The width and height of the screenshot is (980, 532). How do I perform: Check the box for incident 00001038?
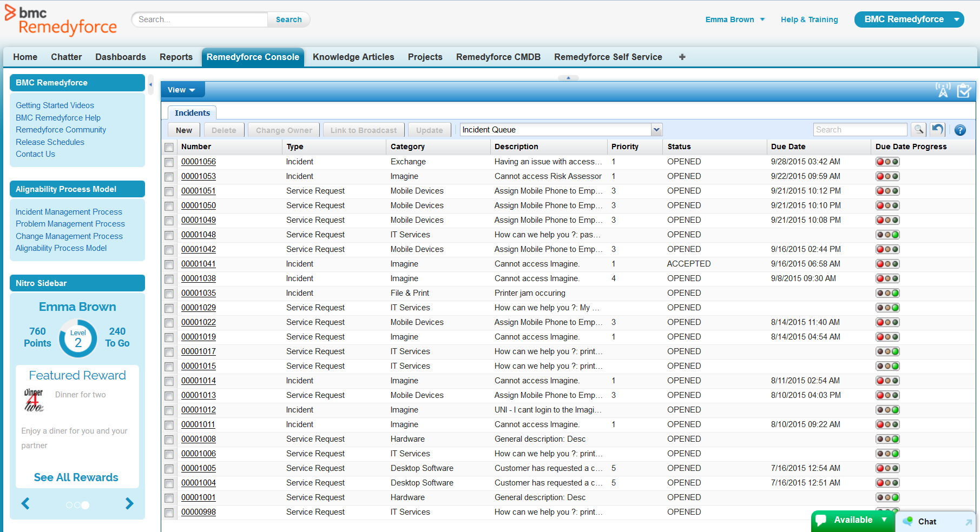pos(169,279)
